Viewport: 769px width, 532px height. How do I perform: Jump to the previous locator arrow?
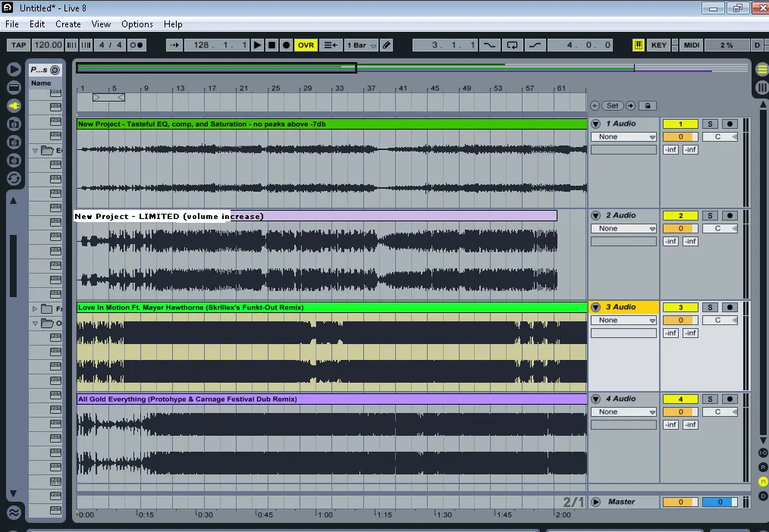[595, 105]
